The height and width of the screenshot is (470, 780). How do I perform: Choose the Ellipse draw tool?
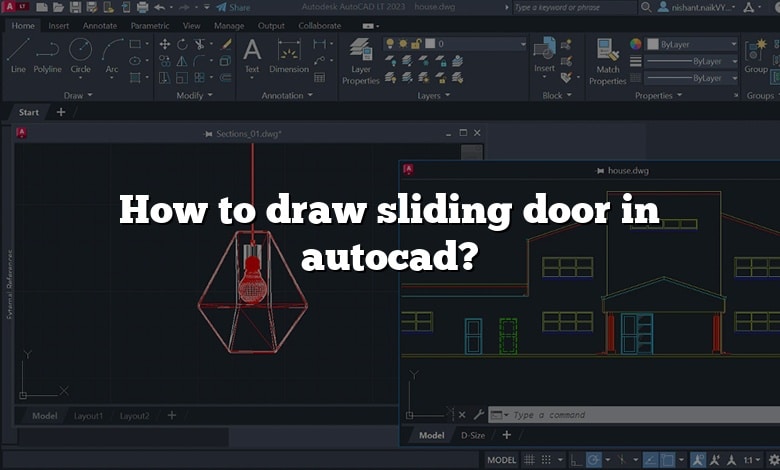(135, 61)
